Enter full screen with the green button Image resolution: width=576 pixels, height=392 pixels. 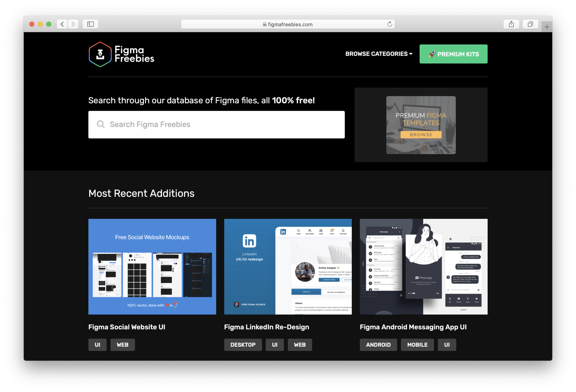pos(49,24)
